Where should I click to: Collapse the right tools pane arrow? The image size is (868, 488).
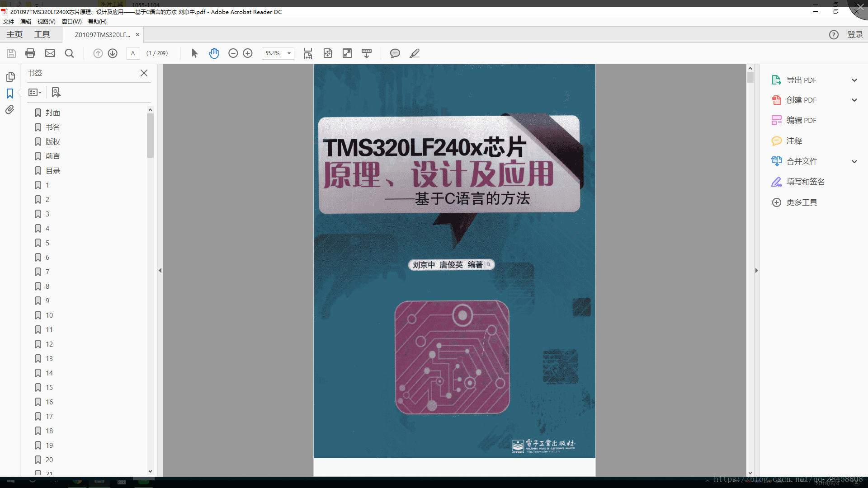756,270
